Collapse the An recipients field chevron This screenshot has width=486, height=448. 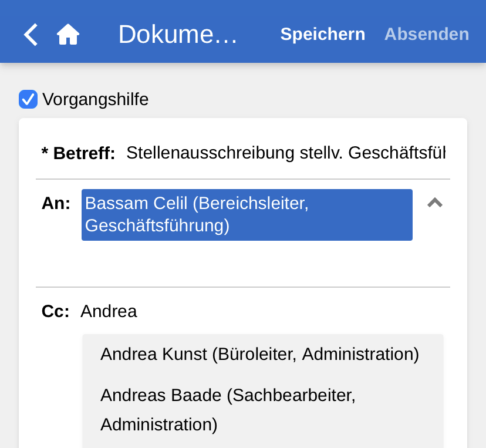[x=434, y=203]
